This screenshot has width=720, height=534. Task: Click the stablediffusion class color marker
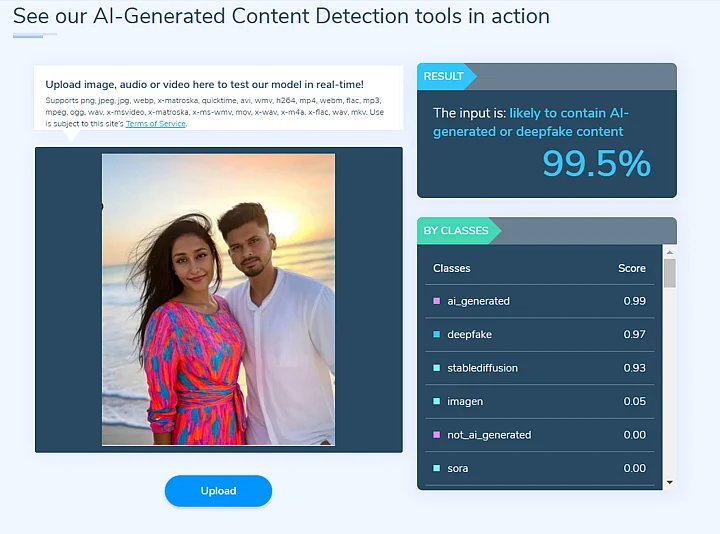(x=437, y=368)
